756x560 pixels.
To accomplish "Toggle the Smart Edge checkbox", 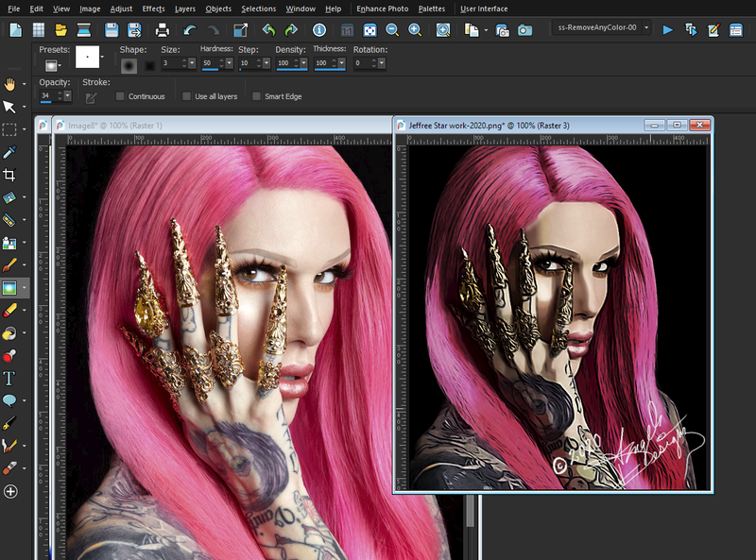I will [x=257, y=96].
